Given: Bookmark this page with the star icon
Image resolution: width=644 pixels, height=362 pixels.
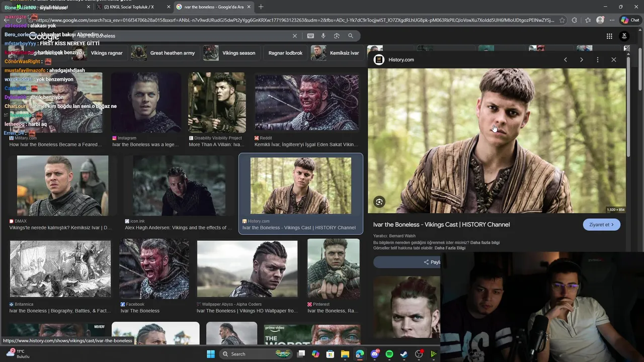Looking at the screenshot, I should [561, 20].
